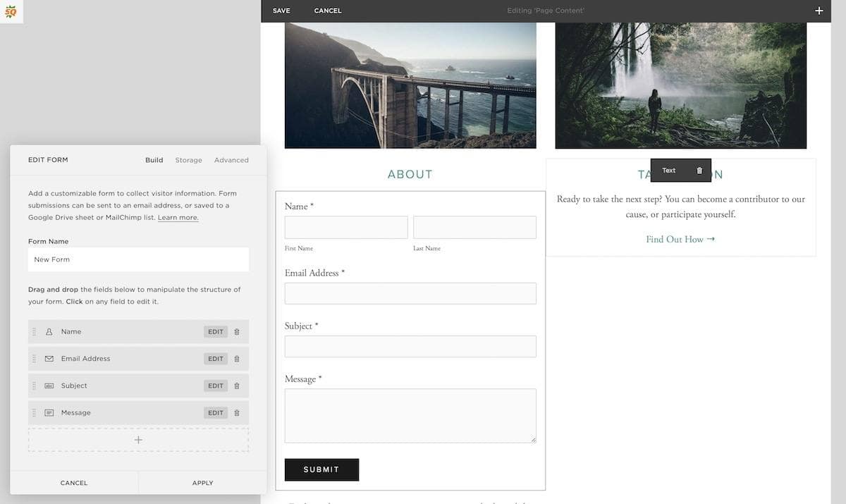846x504 pixels.
Task: Click the person icon on the Name field row
Action: coord(47,331)
